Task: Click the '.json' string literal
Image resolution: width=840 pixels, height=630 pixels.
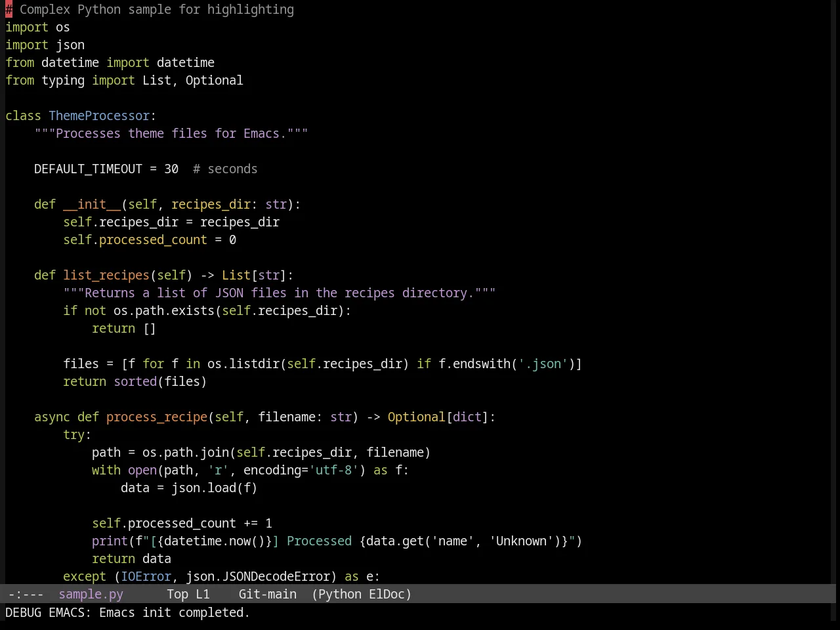Action: pyautogui.click(x=543, y=364)
